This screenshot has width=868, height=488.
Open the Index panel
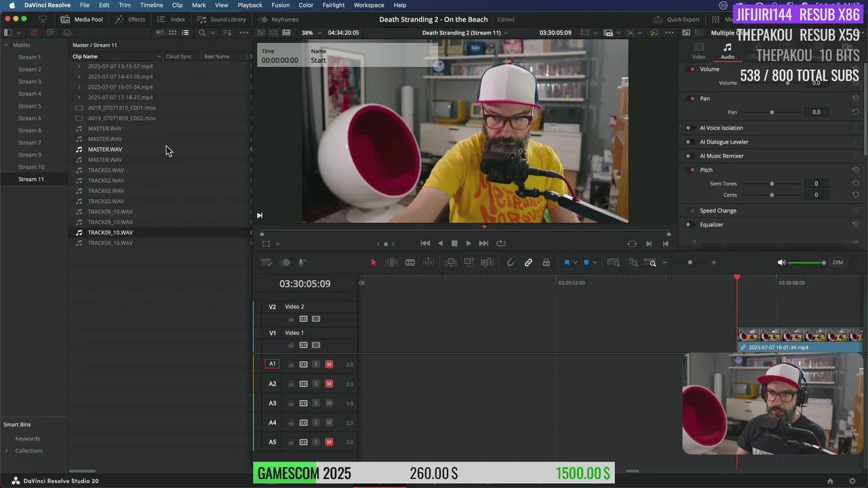171,20
